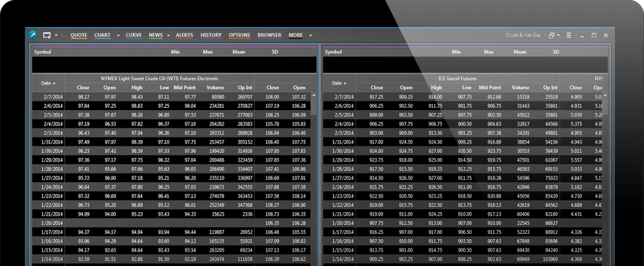Minimize the application window
This screenshot has height=266, width=644.
(582, 36)
